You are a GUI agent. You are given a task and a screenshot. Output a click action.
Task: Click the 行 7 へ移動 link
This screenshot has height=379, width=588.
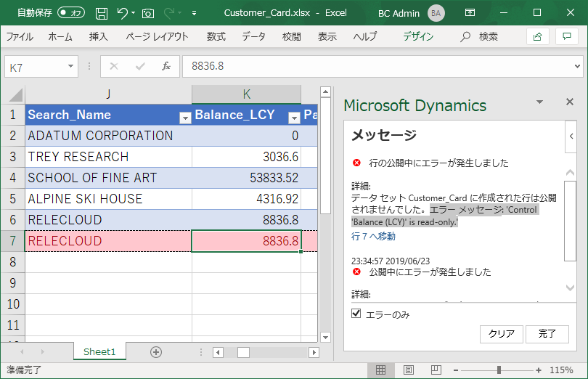(x=373, y=236)
